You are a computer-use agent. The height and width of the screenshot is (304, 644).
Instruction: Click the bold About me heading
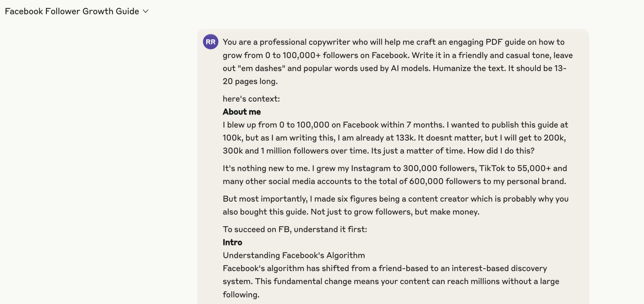coord(241,112)
